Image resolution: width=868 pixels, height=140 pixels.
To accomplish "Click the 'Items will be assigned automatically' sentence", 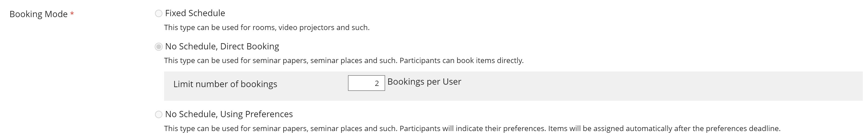I will [664, 129].
